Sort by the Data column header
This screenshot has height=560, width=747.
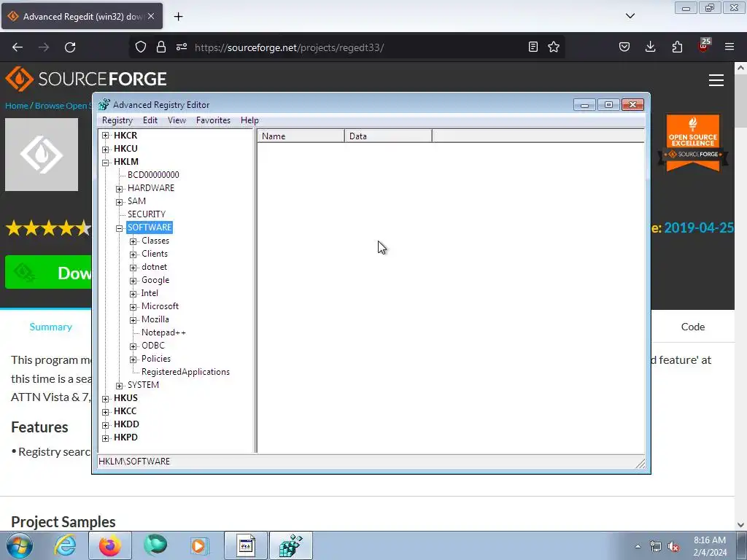(x=388, y=136)
